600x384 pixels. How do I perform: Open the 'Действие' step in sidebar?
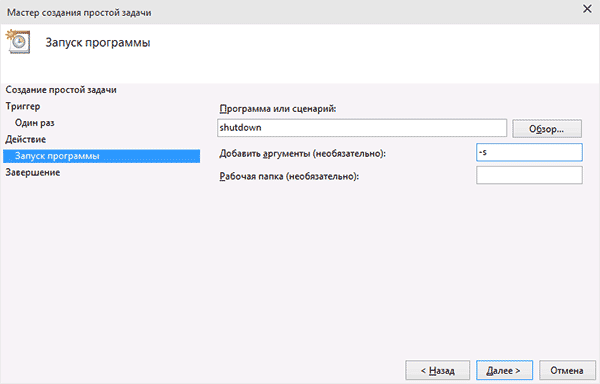(25, 139)
